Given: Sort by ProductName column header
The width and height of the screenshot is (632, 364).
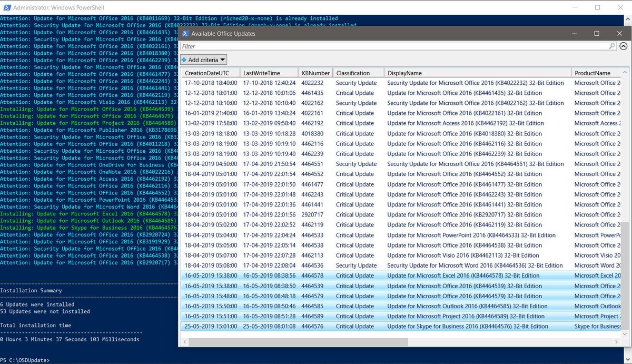Looking at the screenshot, I should coord(596,73).
